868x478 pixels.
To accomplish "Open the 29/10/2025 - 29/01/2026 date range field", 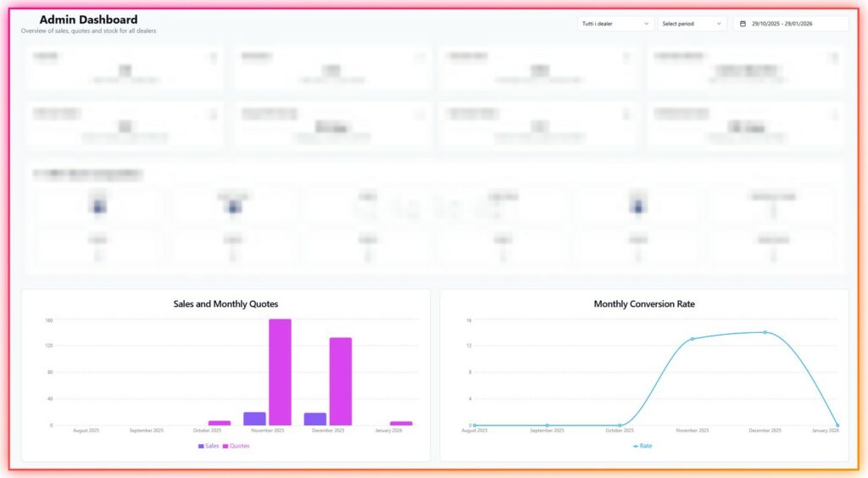I will click(790, 24).
